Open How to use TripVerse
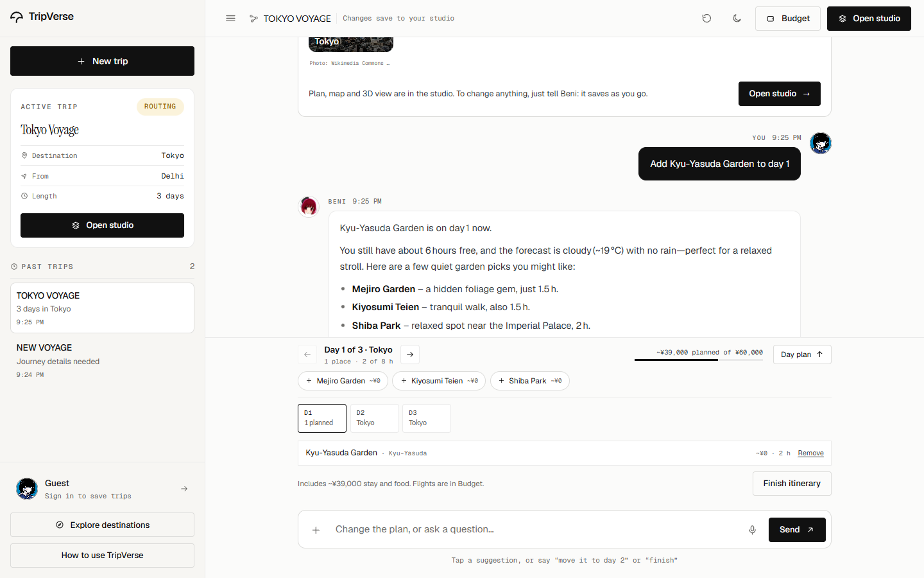Image resolution: width=924 pixels, height=578 pixels. pyautogui.click(x=102, y=556)
